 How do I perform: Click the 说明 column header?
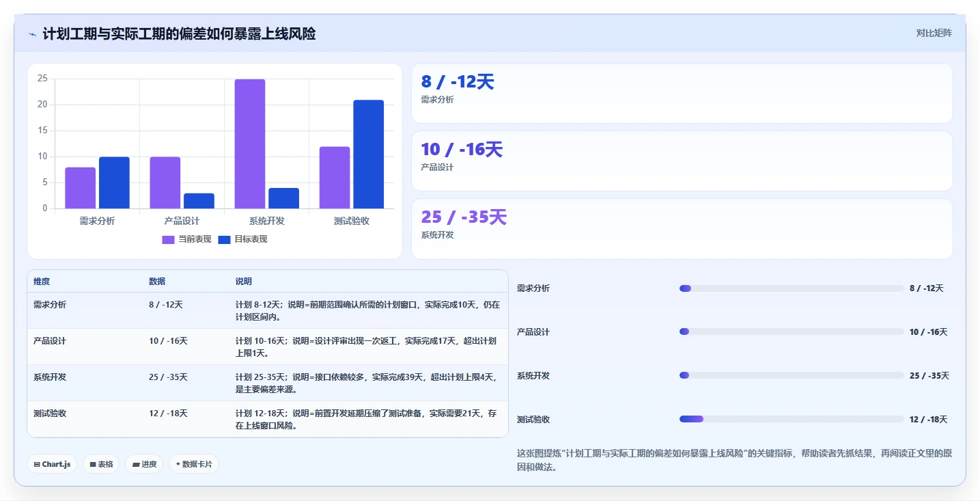[244, 282]
